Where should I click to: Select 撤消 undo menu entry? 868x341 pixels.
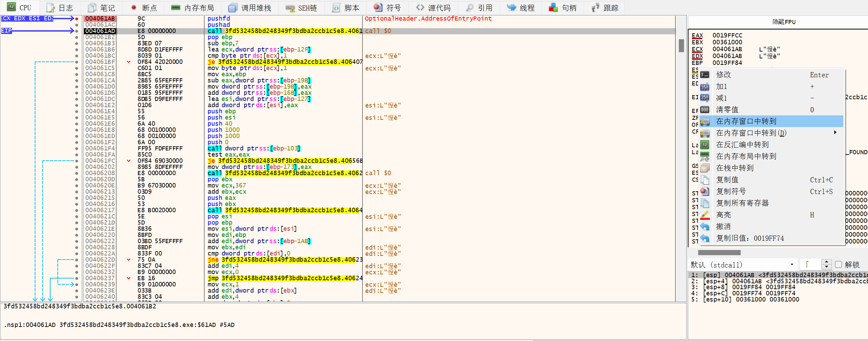tap(772, 226)
